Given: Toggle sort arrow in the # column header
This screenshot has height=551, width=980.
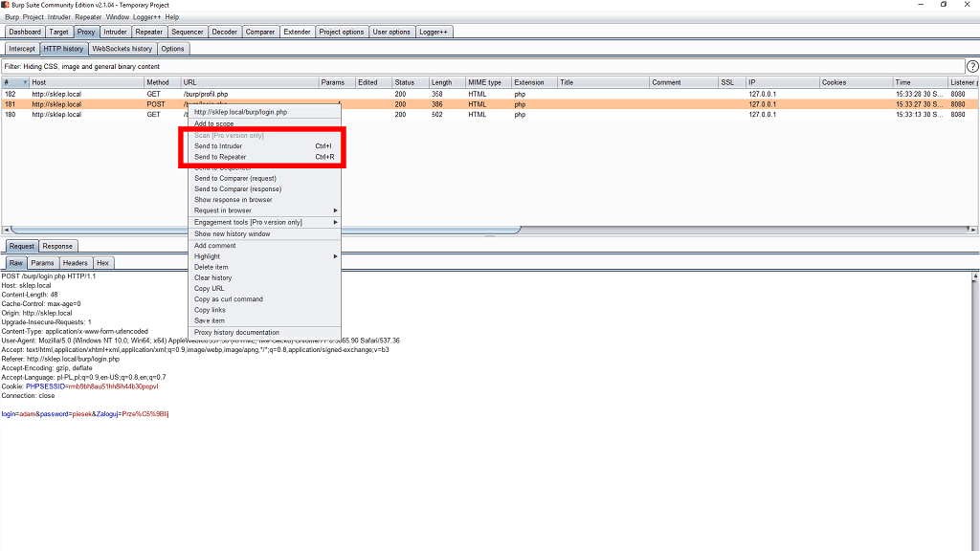Looking at the screenshot, I should [x=25, y=82].
